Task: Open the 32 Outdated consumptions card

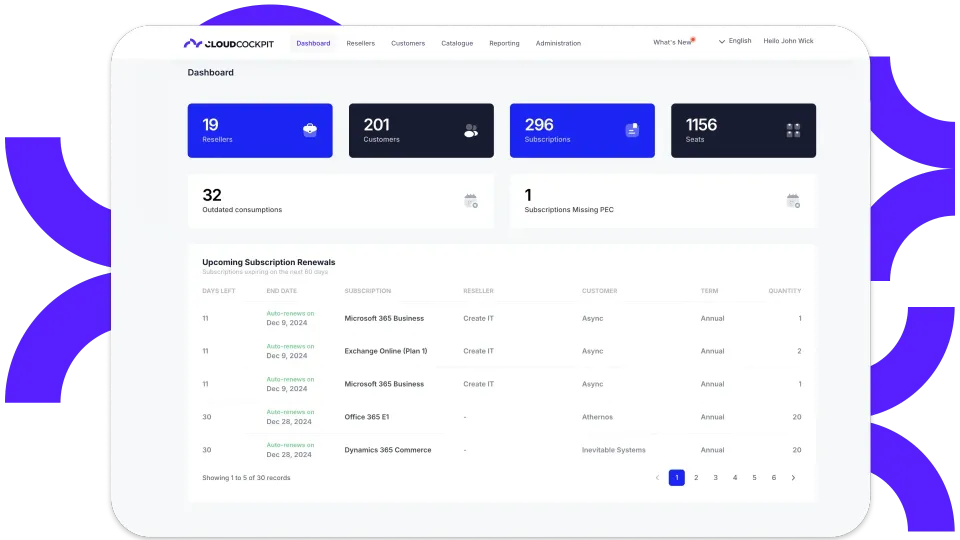Action: tap(340, 201)
